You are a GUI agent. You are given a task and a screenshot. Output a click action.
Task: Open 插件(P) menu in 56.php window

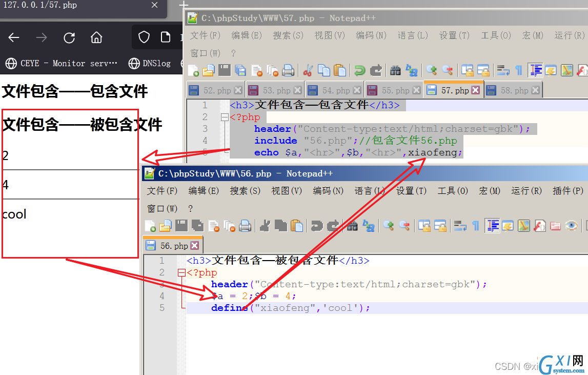567,191
